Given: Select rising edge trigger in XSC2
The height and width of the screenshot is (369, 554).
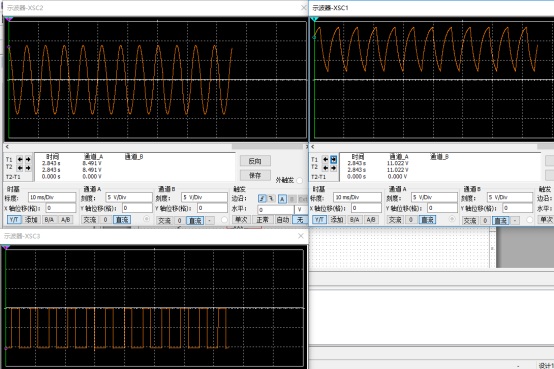Looking at the screenshot, I should [x=262, y=199].
